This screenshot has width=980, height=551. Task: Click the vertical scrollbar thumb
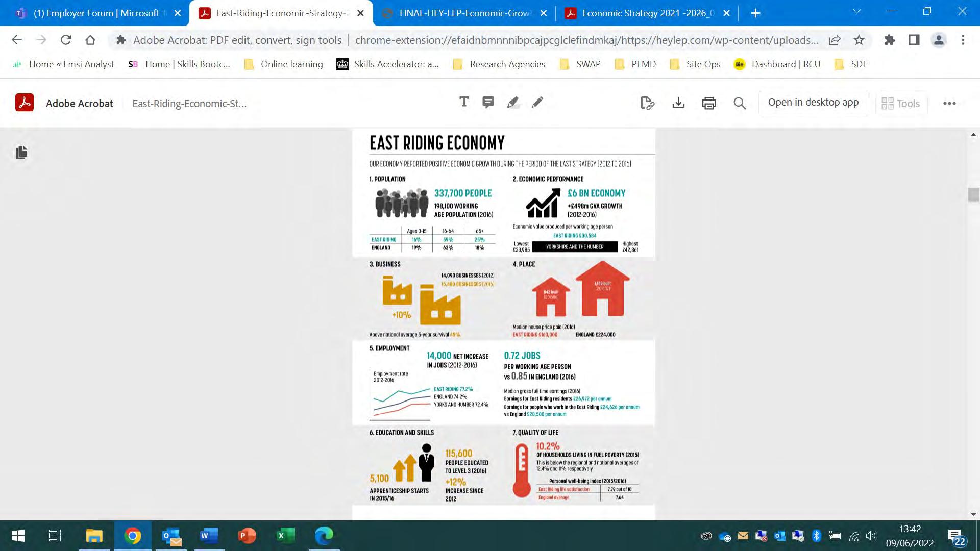click(973, 194)
